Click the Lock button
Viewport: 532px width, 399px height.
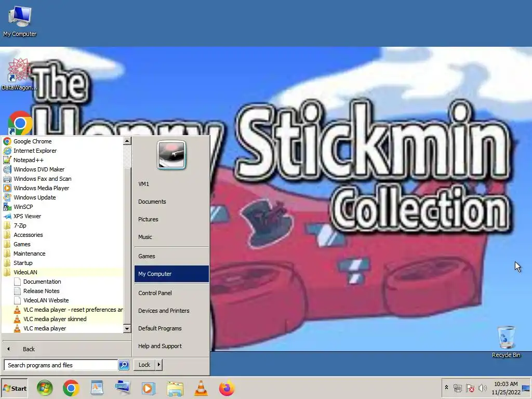(x=144, y=365)
